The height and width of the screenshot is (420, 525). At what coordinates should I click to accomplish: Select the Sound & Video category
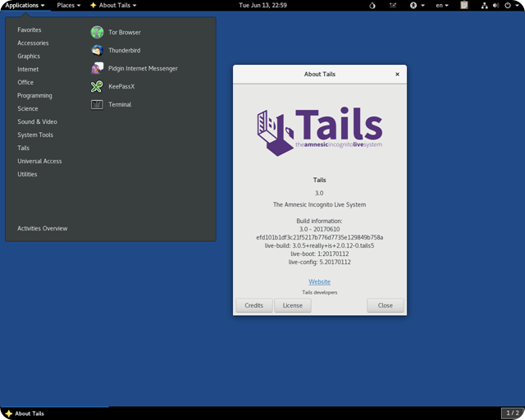tap(38, 121)
